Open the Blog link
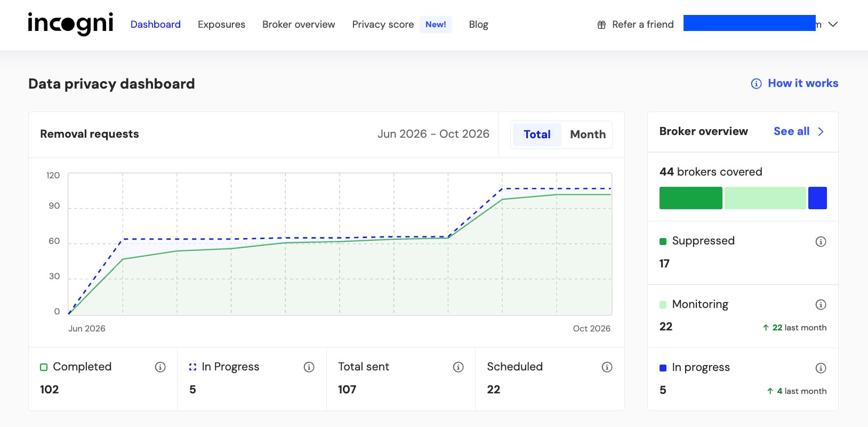Viewport: 868px width, 427px height. (x=478, y=25)
